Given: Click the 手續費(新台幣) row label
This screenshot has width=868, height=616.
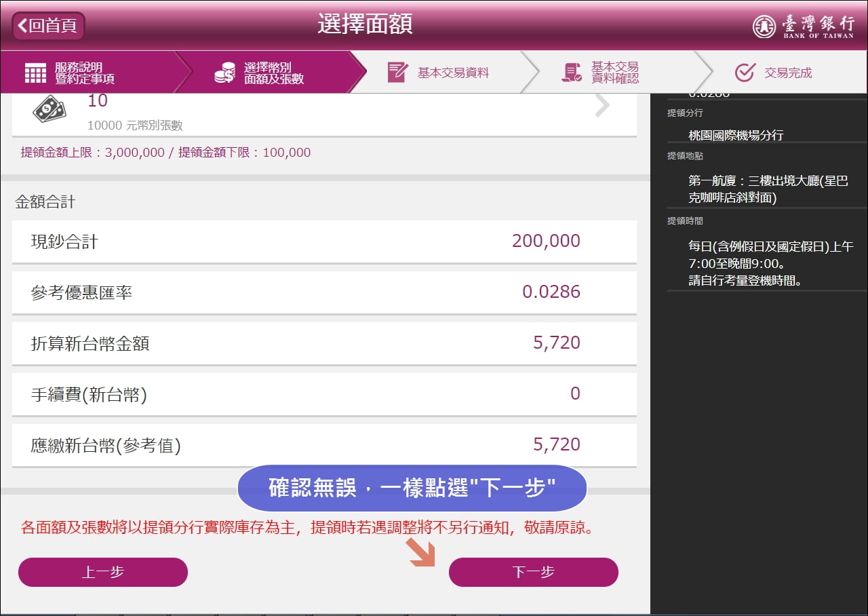Looking at the screenshot, I should (89, 395).
